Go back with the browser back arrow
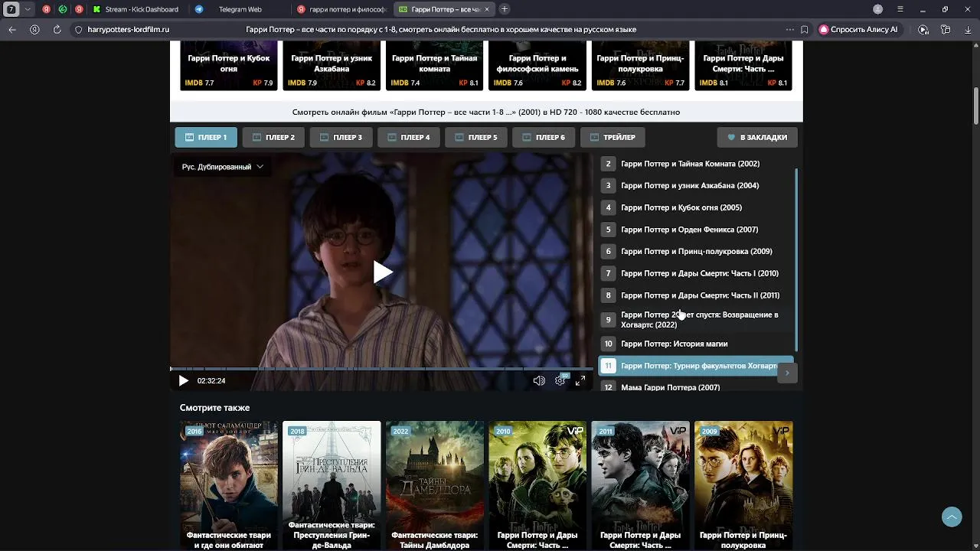The height and width of the screenshot is (551, 980). (12, 29)
